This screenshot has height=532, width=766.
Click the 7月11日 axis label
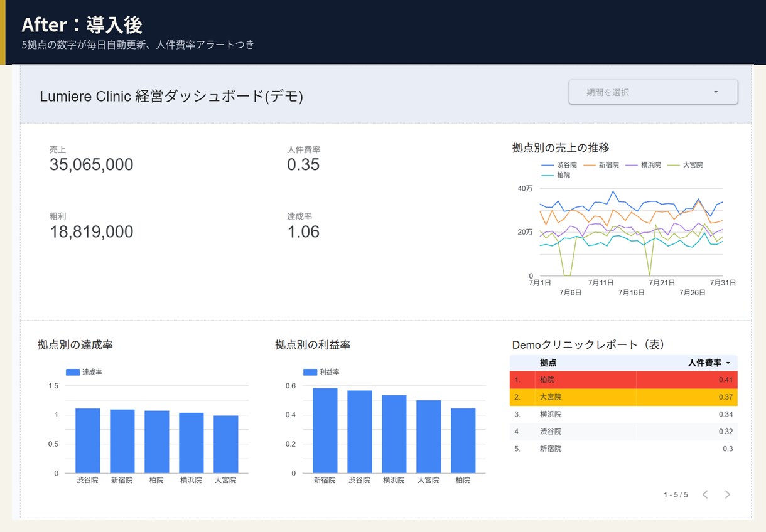coord(601,283)
